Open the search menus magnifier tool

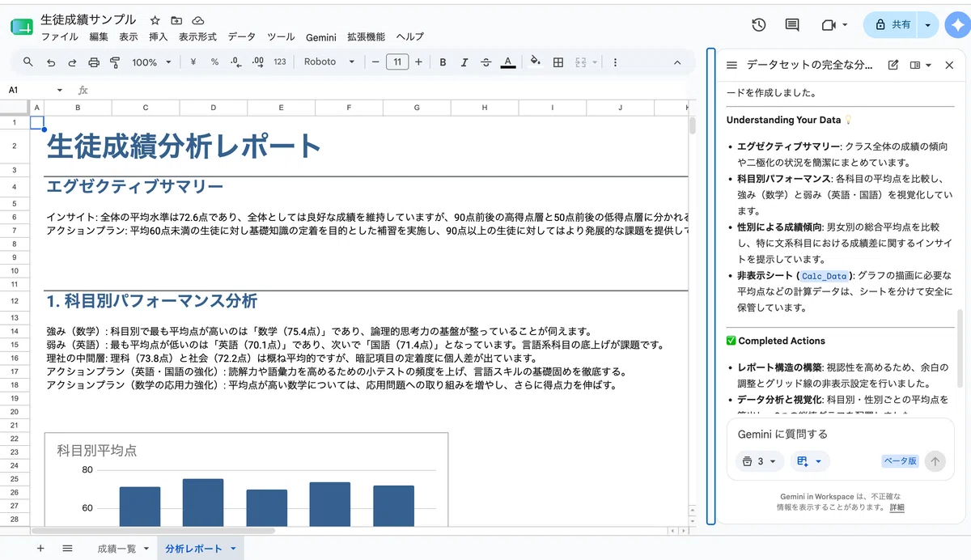tap(28, 62)
